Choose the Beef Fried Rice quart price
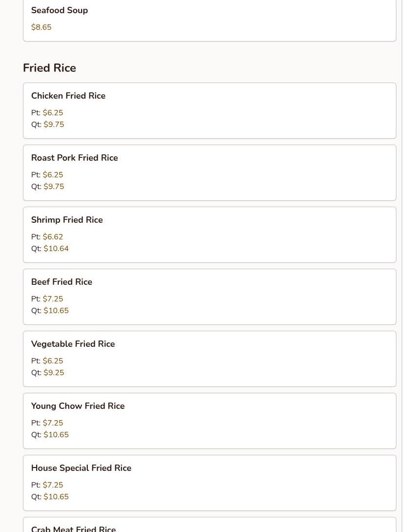Viewport: 412px width, 532px height. (56, 311)
